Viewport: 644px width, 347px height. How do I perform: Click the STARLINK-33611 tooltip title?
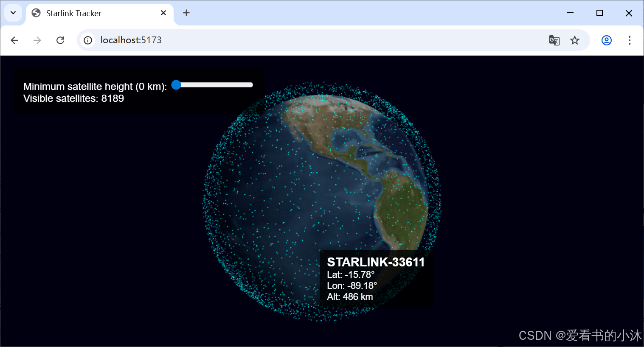tap(376, 262)
